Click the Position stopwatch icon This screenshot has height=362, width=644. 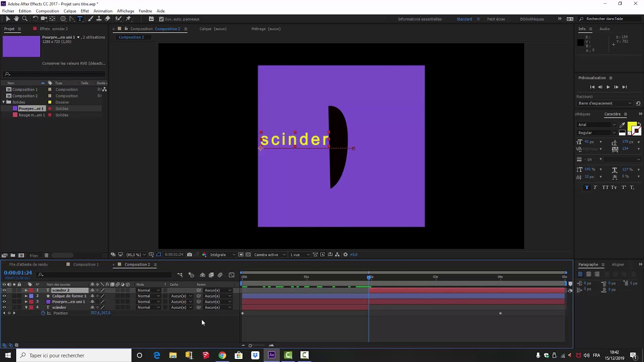click(x=43, y=313)
